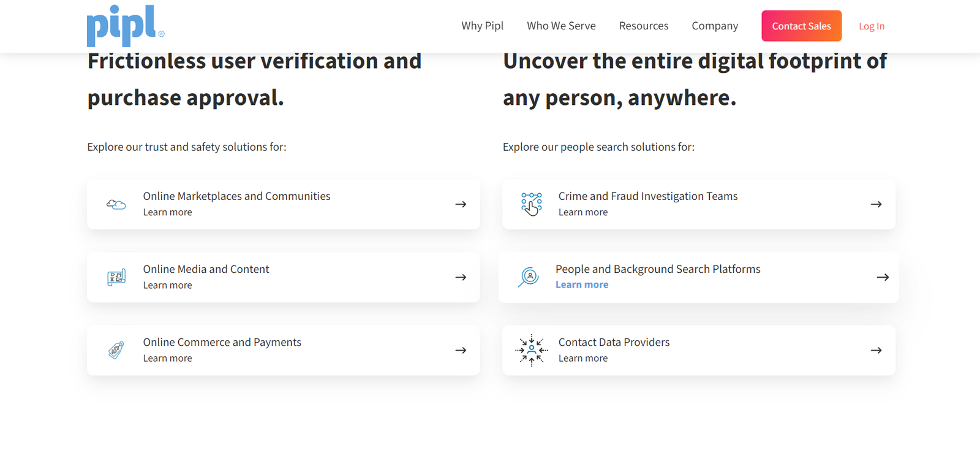This screenshot has height=450, width=980.
Task: Open the Why Pipl menu
Action: point(482,26)
